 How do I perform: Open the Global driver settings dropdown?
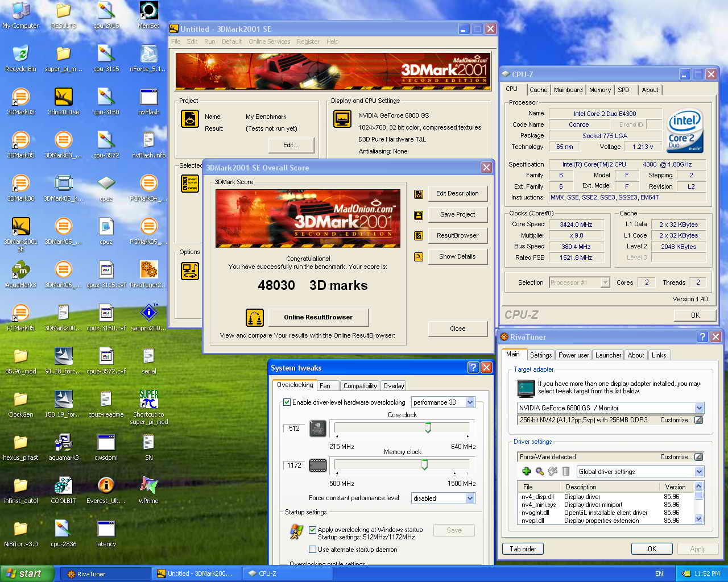click(x=699, y=472)
